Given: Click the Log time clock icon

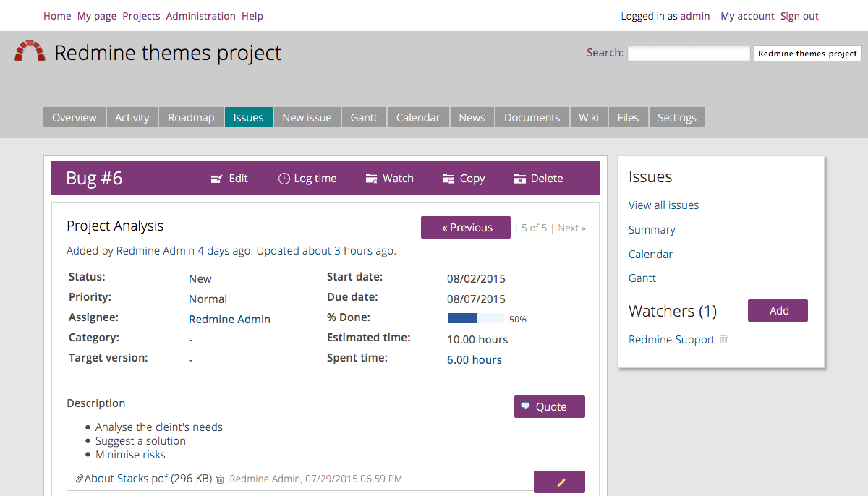Looking at the screenshot, I should [x=284, y=179].
